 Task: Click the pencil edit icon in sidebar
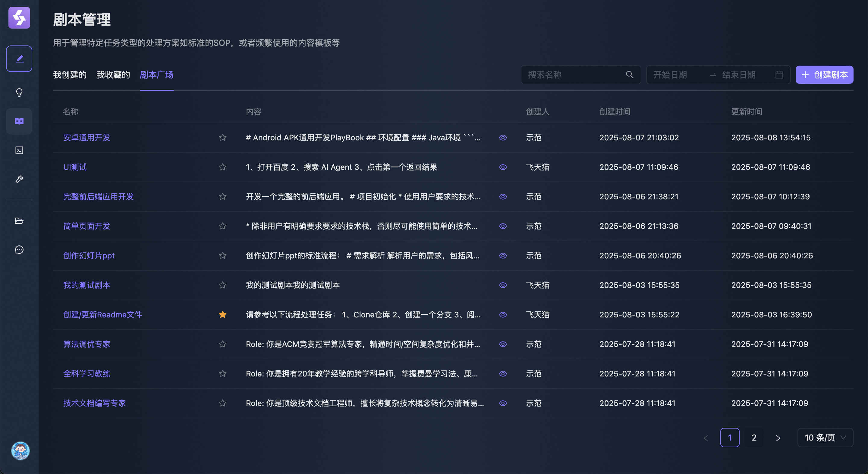coord(19,59)
